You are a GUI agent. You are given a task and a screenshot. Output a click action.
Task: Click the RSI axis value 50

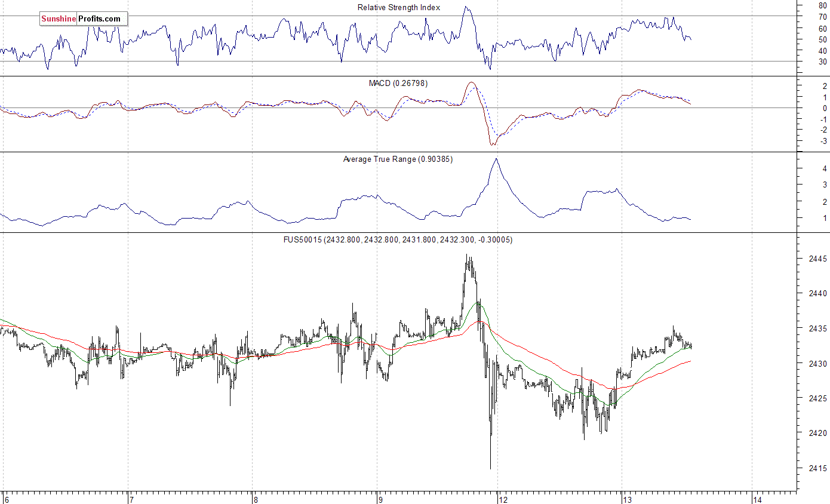823,39
